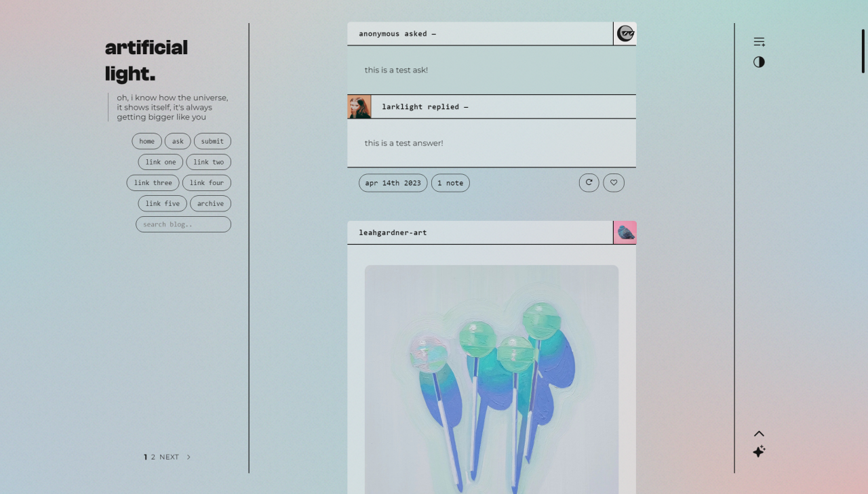Open the leahgardner-art username link
This screenshot has height=494, width=868.
(x=393, y=232)
